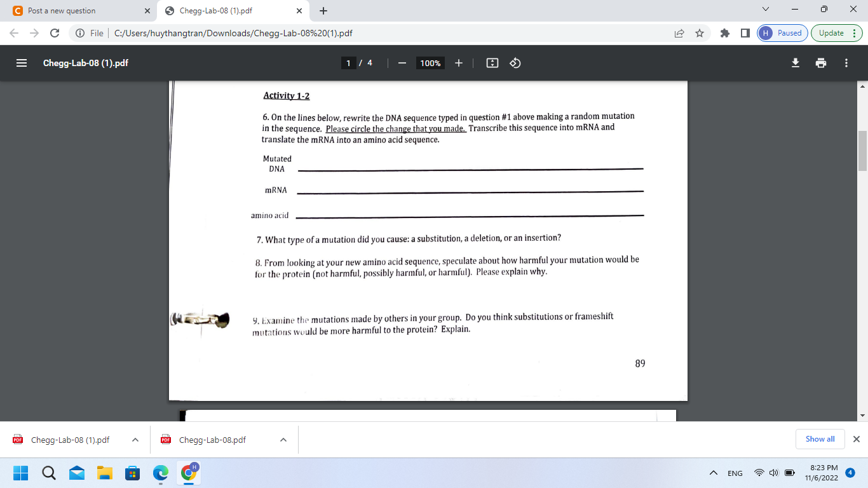Image resolution: width=868 pixels, height=488 pixels.
Task: Open the PDF sidebar menu
Action: 21,63
